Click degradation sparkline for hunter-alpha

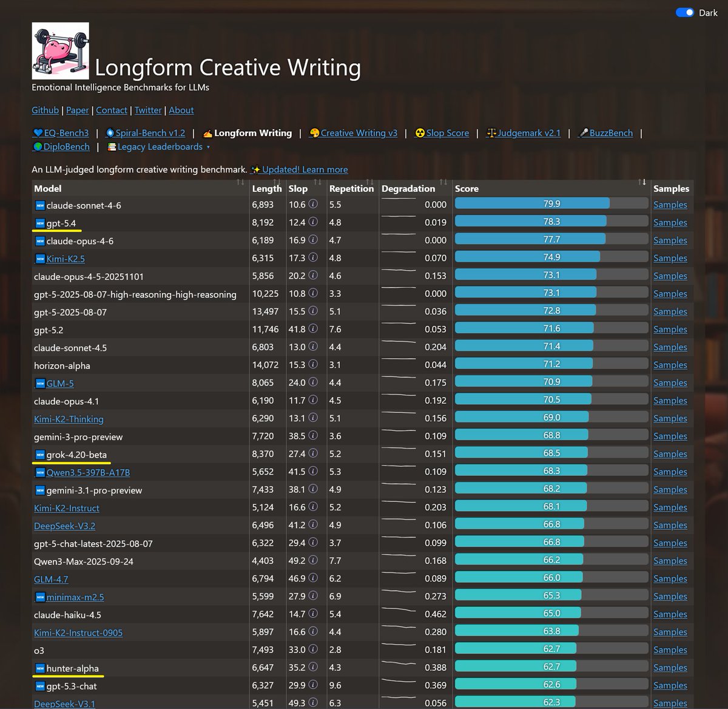click(399, 664)
